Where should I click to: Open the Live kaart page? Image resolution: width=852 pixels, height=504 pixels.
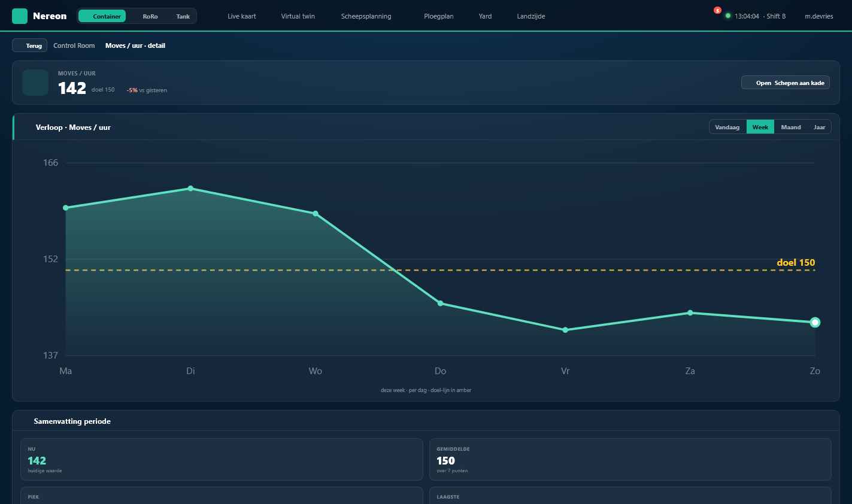pos(242,16)
